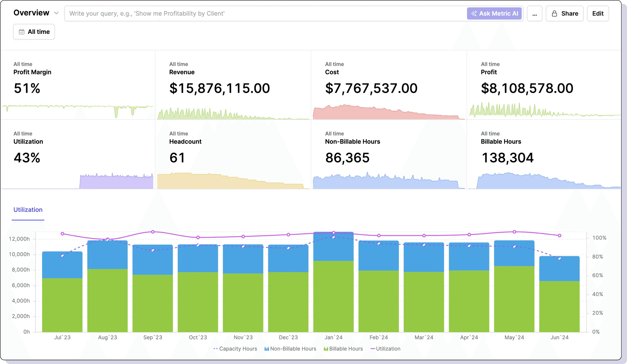Screen dimensions: 627x364
Task: Click the Sep`23 utilization line point
Action: [153, 232]
